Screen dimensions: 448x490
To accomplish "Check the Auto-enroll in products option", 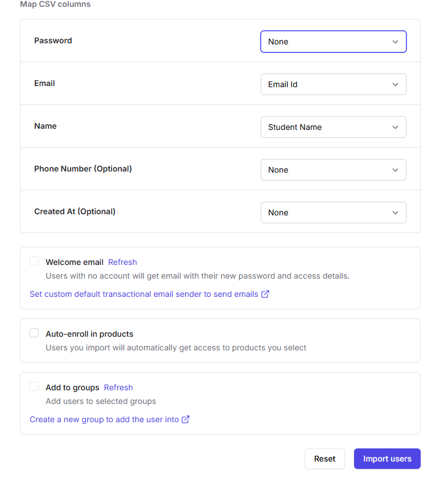I will coord(34,333).
